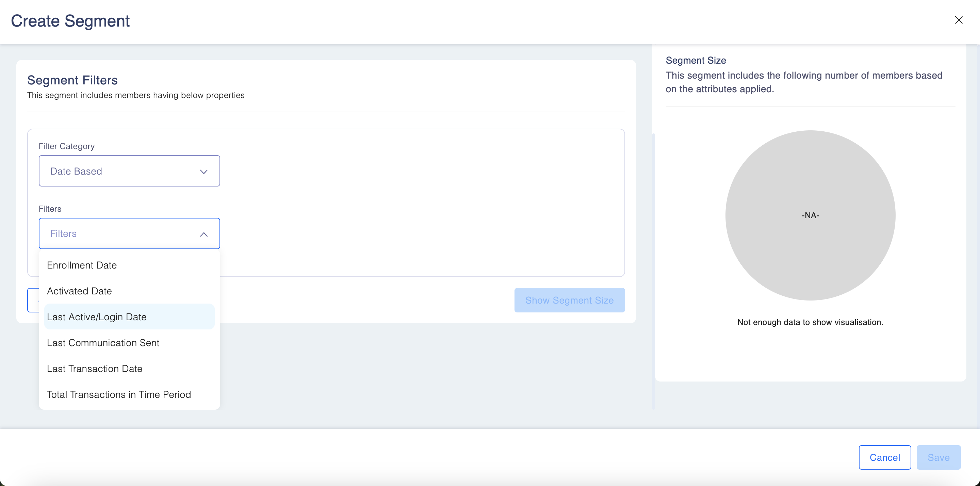This screenshot has width=980, height=486.
Task: Click the Segment Size heading
Action: coord(696,61)
